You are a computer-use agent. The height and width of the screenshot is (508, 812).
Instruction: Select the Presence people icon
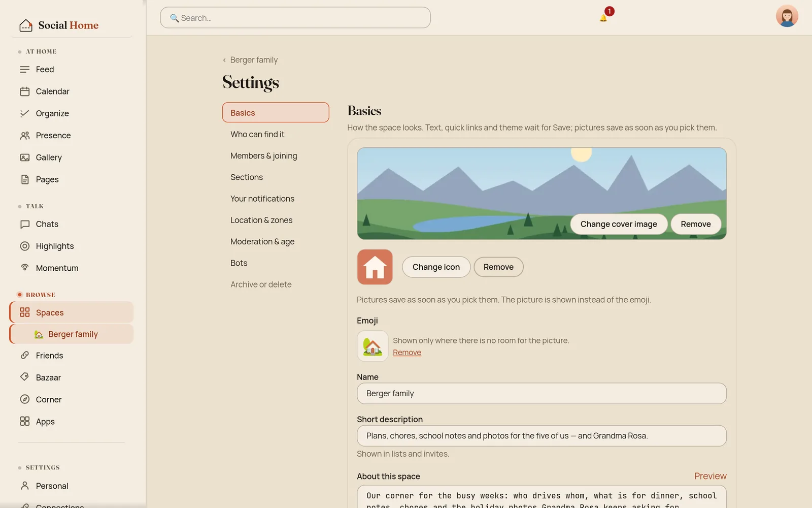[x=24, y=136]
